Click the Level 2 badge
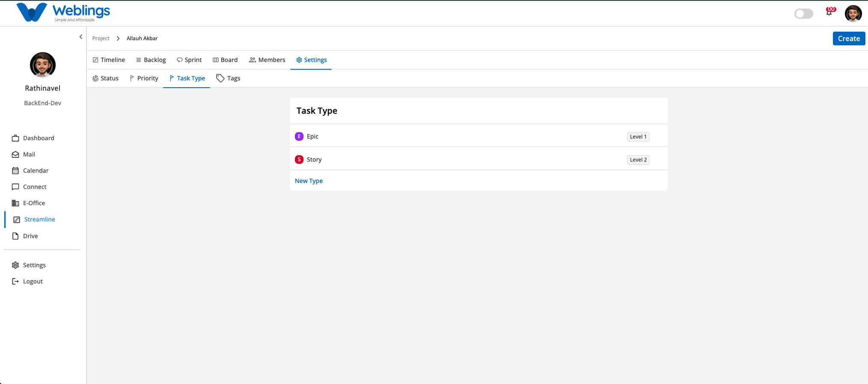 638,160
